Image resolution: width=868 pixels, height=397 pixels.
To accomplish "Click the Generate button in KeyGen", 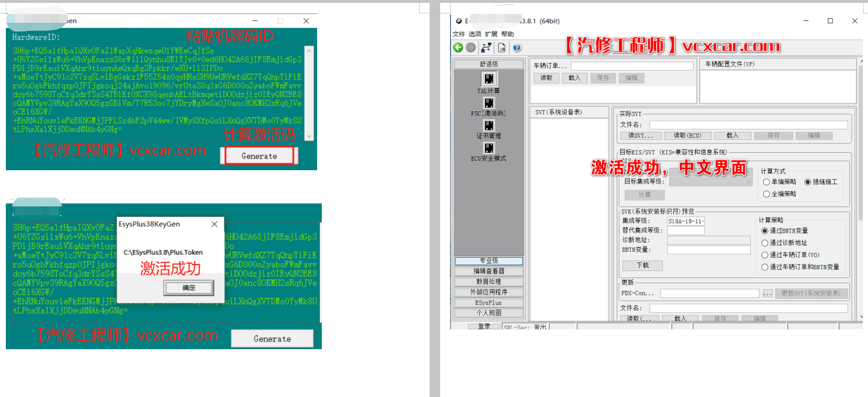I will point(259,156).
